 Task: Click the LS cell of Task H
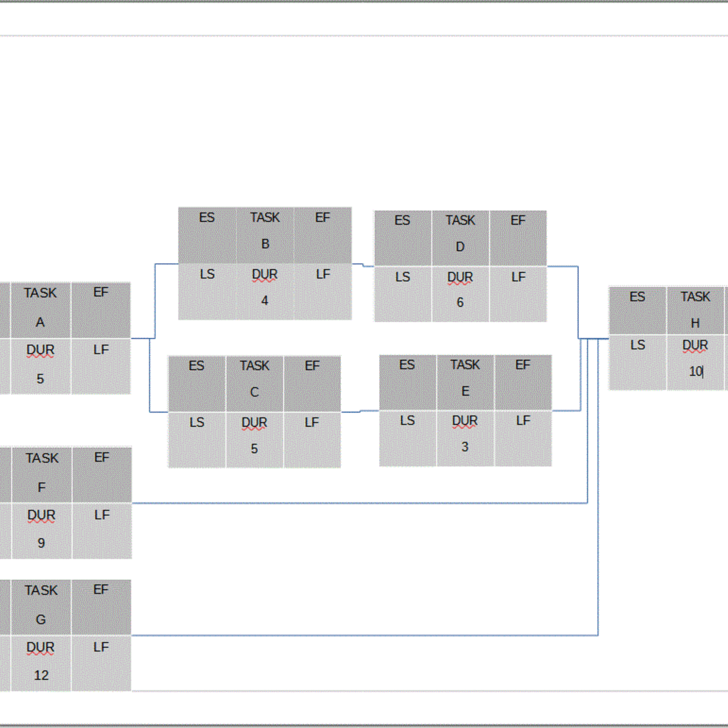pos(637,362)
